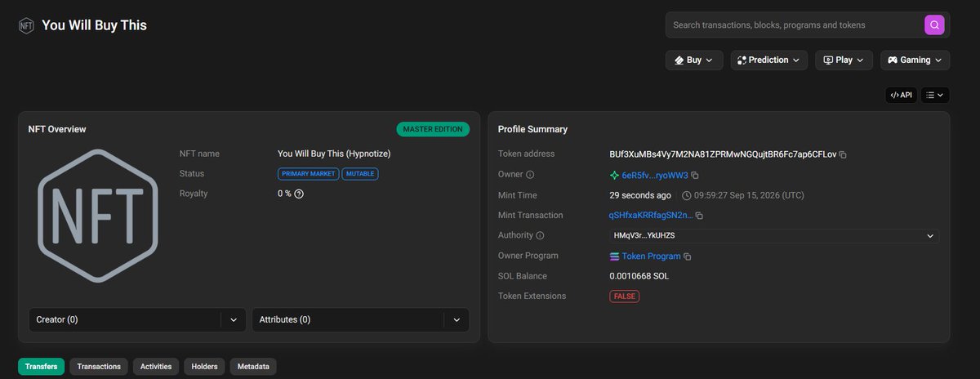Click the FALSE token extensions badge

624,297
